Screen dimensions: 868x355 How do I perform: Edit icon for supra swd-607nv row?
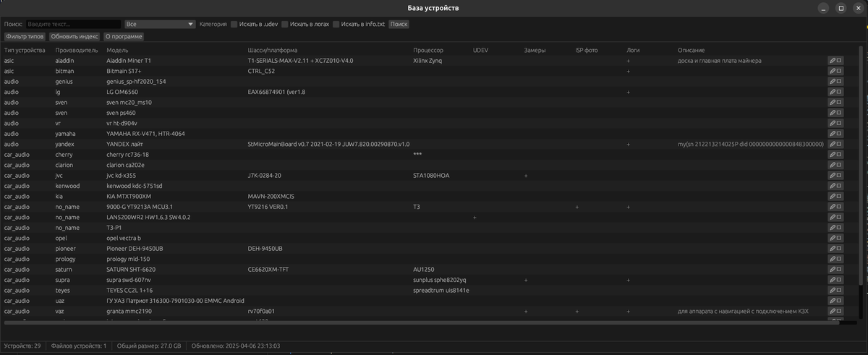tap(835, 280)
